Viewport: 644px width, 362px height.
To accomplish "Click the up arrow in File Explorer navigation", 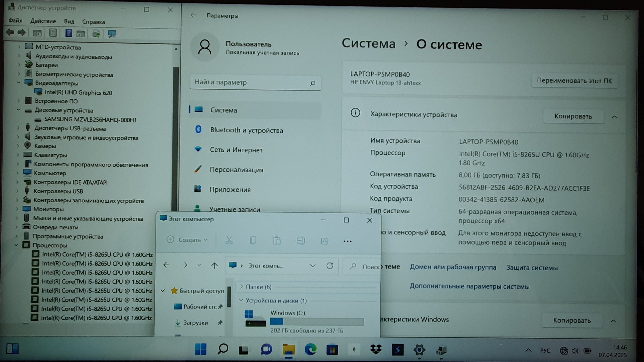I will (x=214, y=266).
